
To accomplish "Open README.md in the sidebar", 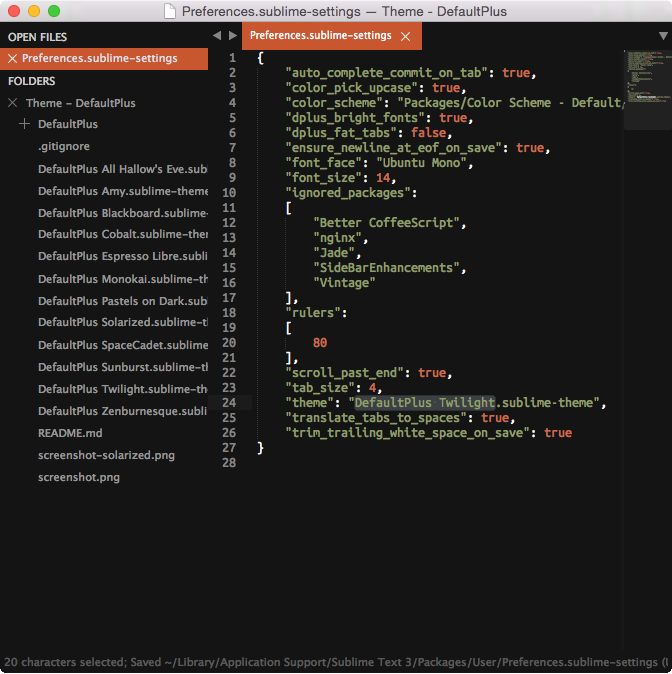I will 70,433.
